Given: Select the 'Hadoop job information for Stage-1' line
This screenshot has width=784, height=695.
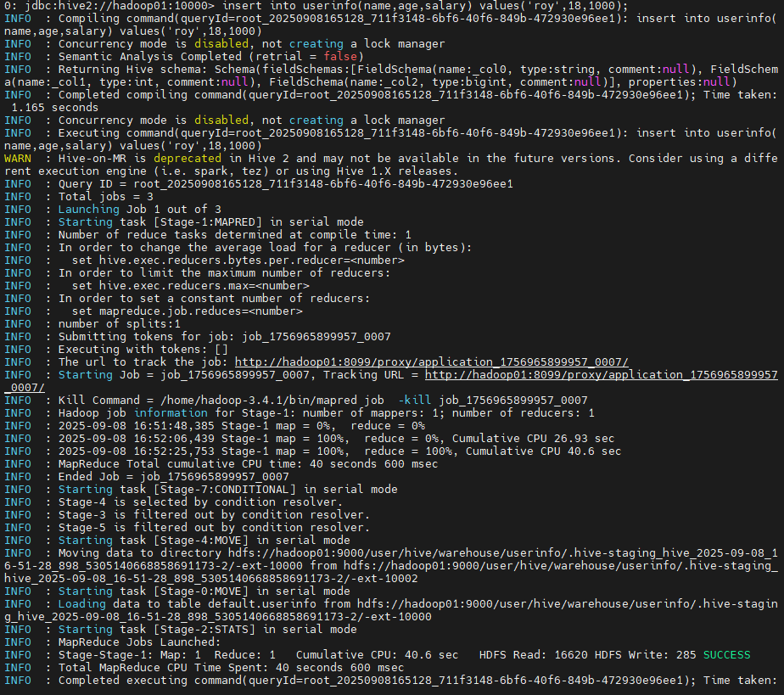Looking at the screenshot, I should [327, 413].
